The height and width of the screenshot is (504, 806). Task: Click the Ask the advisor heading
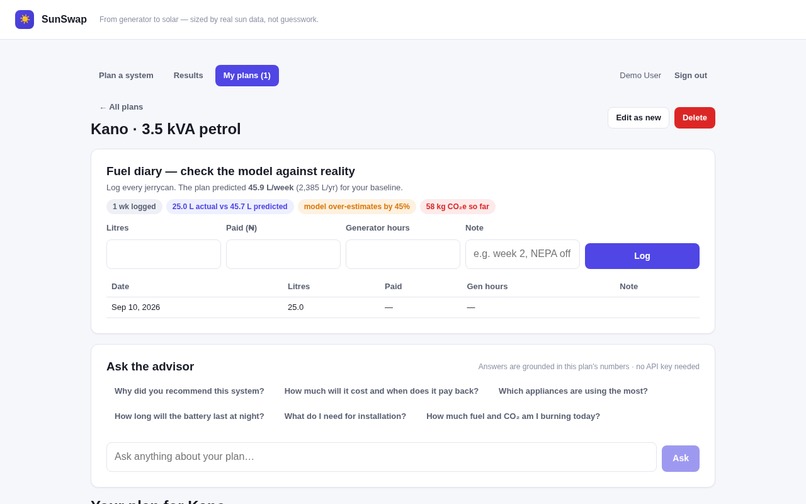click(x=150, y=367)
